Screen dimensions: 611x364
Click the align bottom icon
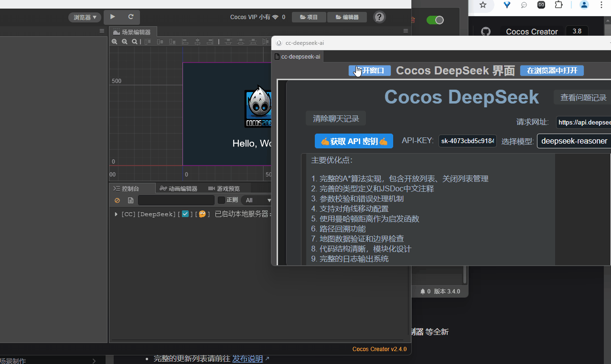pos(172,42)
